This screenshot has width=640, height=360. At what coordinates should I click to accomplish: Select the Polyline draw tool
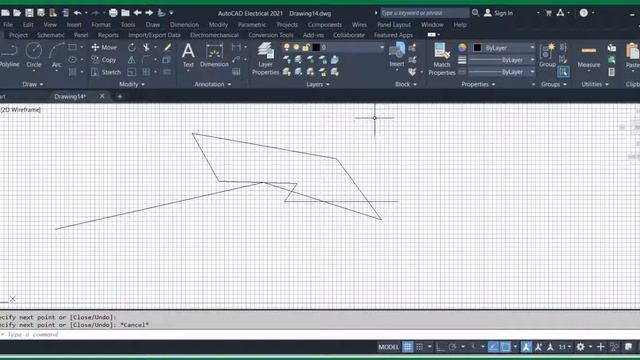(x=9, y=55)
